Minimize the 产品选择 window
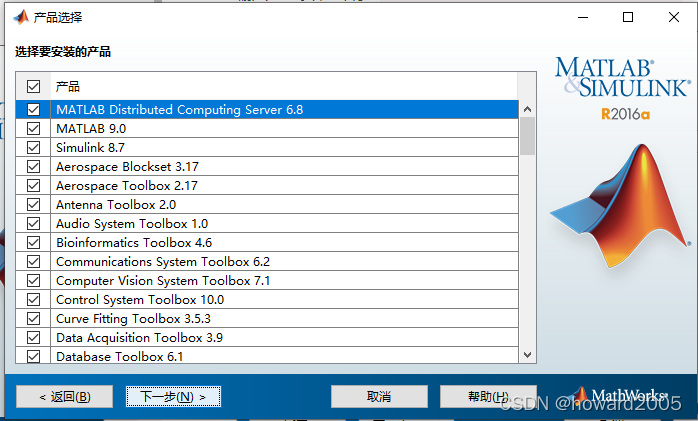 (x=583, y=17)
